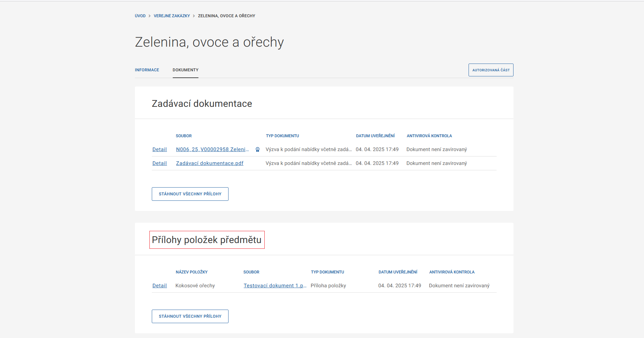
Task: Sort by the SOUBOR column header
Action: (x=184, y=136)
